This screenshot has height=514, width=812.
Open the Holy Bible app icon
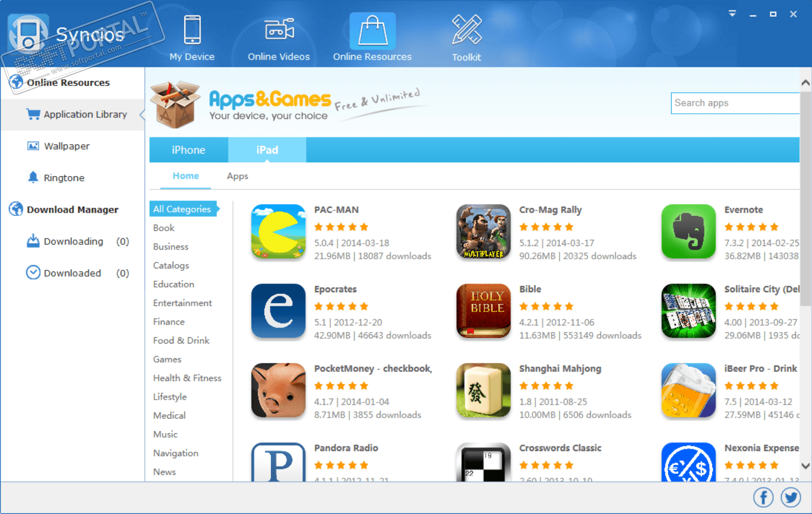[483, 311]
